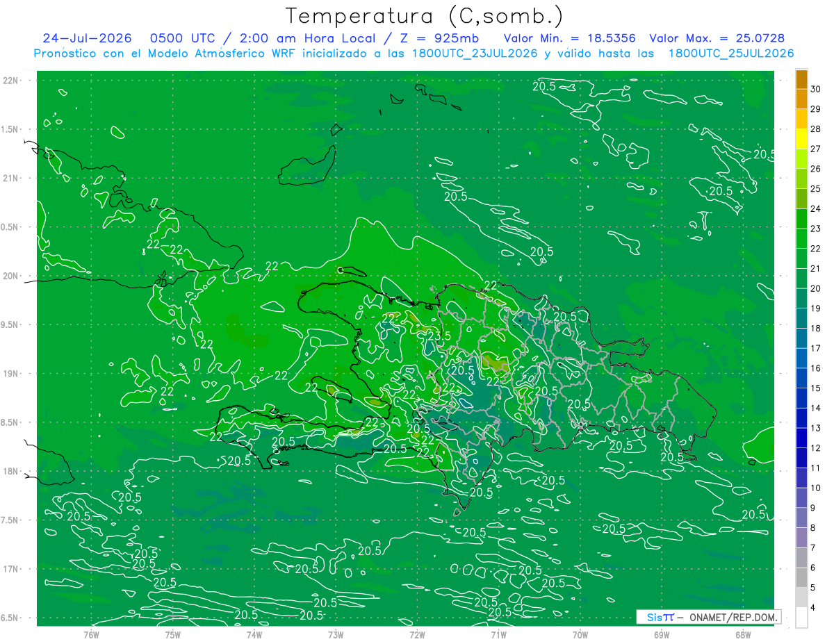Viewport: 834px width, 644px height.
Task: Click the '19N' latitude axis label
Action: [11, 373]
